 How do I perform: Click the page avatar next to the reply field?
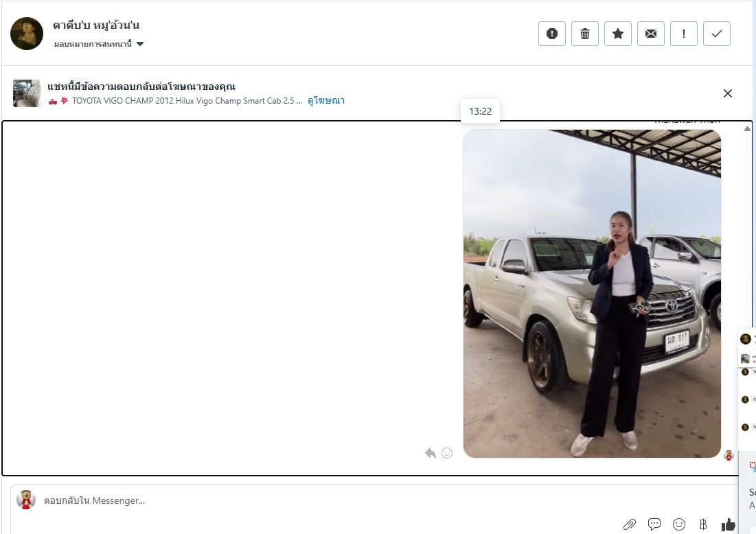tap(26, 500)
